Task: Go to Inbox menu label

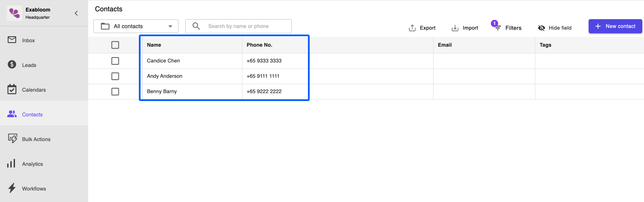Action: click(x=29, y=40)
